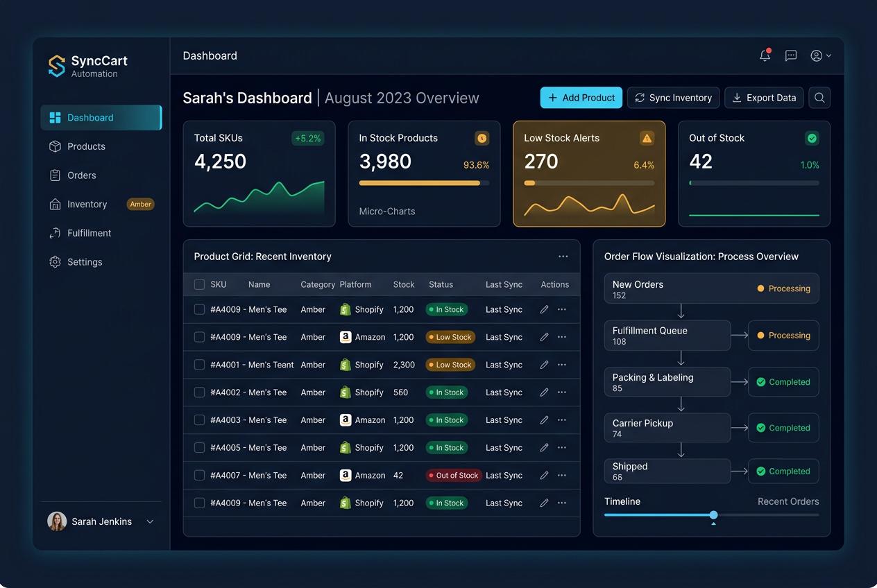The height and width of the screenshot is (588, 877).
Task: Expand the Sarah Jenkins profile chevron
Action: coord(150,521)
